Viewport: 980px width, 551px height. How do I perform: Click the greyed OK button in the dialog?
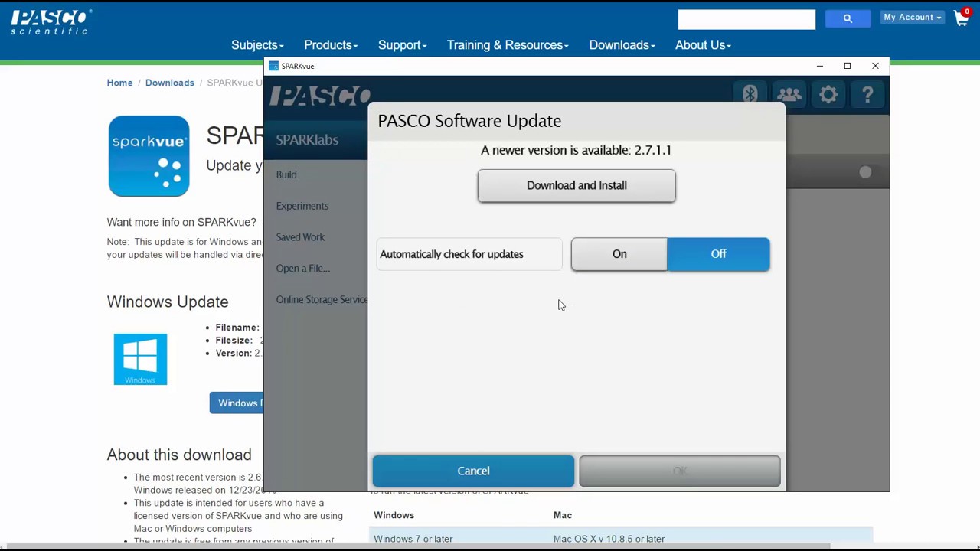click(x=680, y=471)
